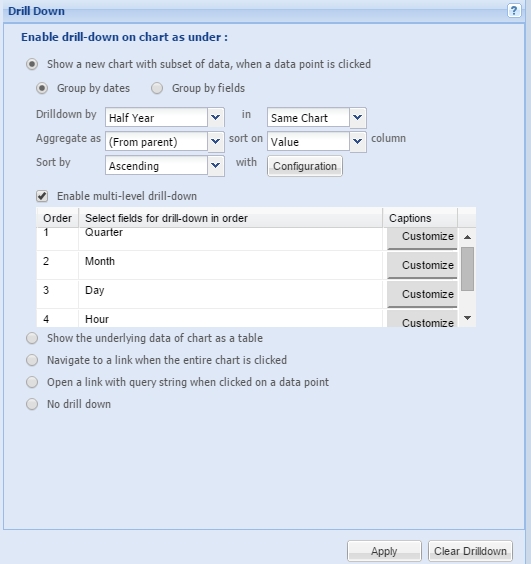Choose 'Open a link with query string' option

[x=32, y=382]
